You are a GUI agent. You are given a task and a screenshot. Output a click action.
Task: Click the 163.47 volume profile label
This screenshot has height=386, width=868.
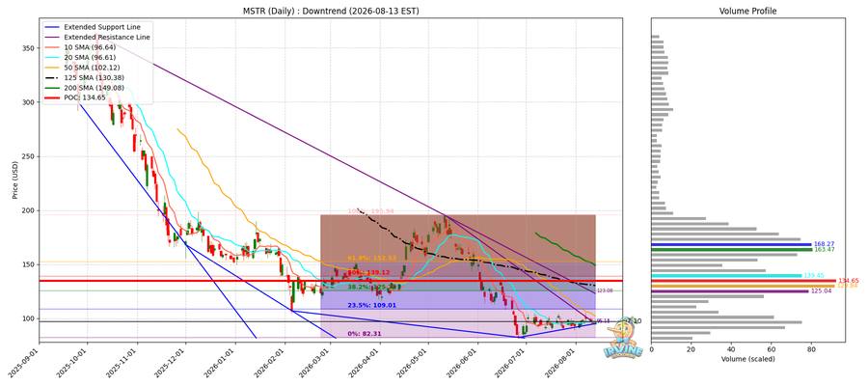[824, 250]
